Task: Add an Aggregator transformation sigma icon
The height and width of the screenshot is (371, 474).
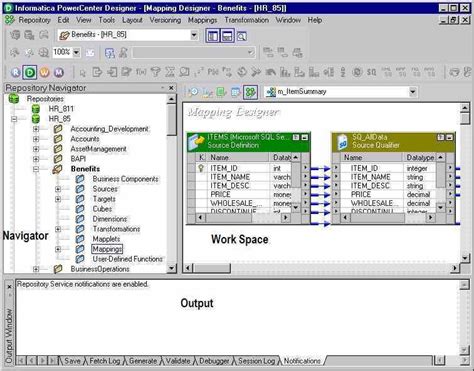Action: point(170,72)
